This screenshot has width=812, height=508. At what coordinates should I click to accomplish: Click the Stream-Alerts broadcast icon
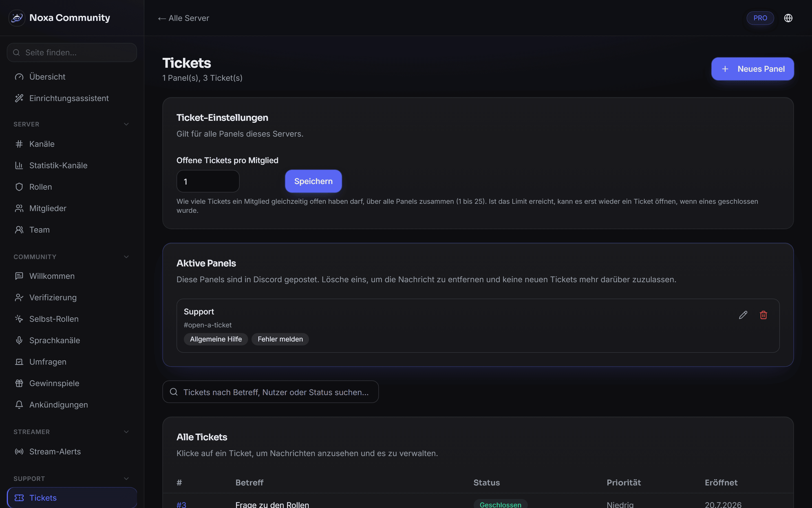point(19,452)
